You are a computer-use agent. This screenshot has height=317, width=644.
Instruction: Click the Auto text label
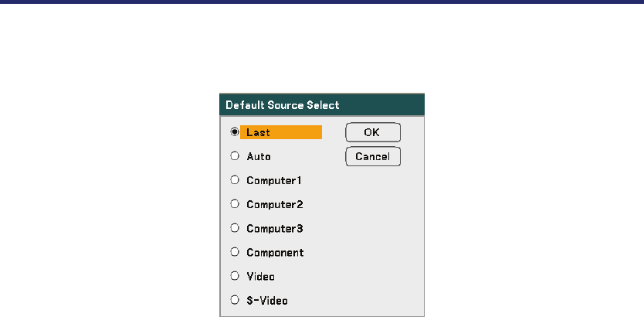259,156
